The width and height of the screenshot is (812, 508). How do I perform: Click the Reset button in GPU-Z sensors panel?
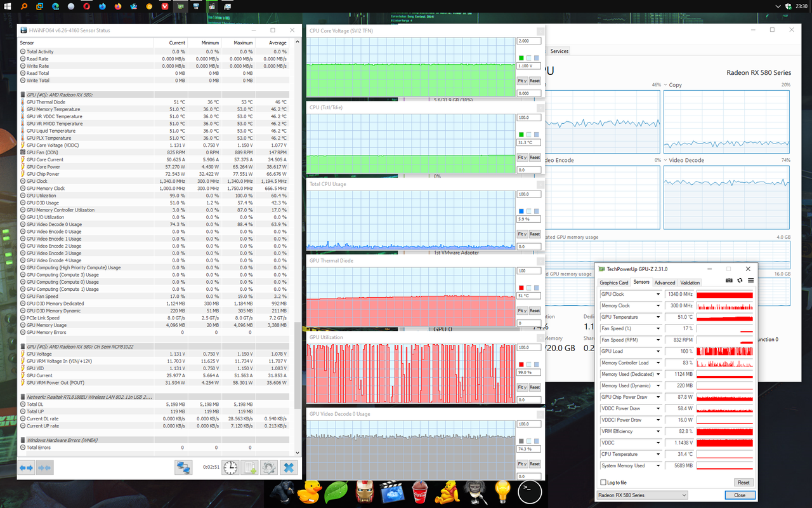click(x=743, y=482)
